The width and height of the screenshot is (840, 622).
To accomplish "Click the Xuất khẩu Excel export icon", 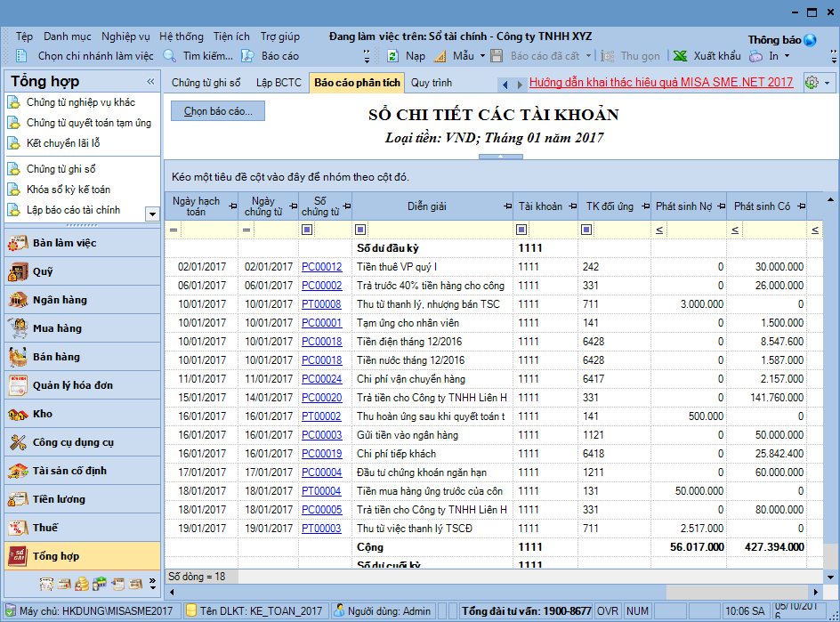I will pos(681,56).
